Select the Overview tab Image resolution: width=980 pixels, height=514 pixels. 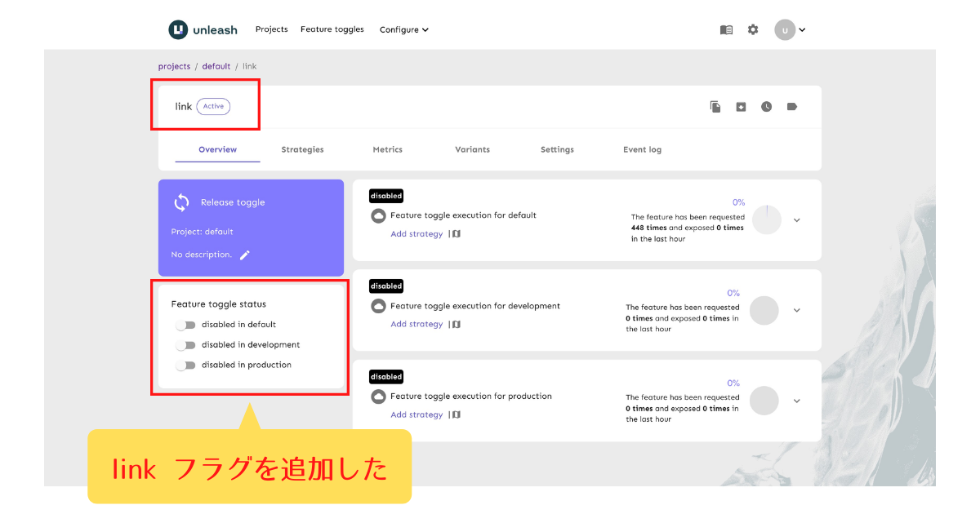coord(218,149)
